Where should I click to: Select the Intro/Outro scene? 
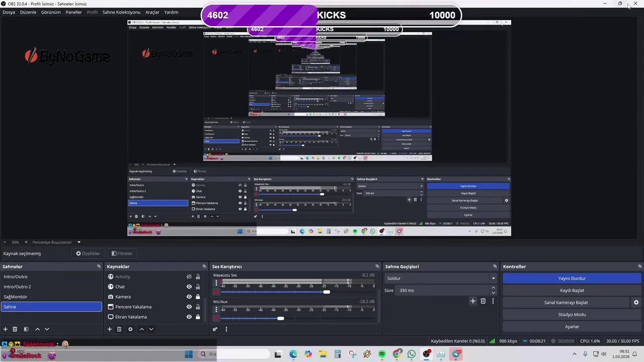(51, 277)
